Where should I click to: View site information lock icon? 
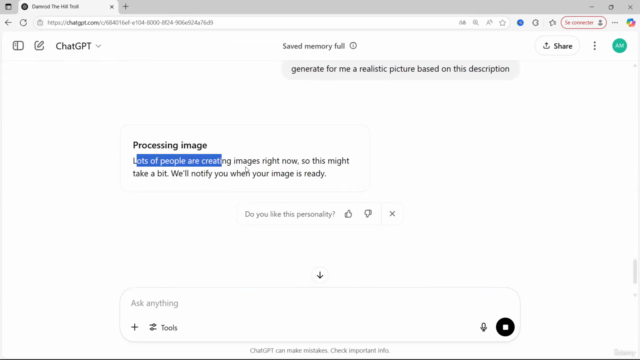point(40,22)
